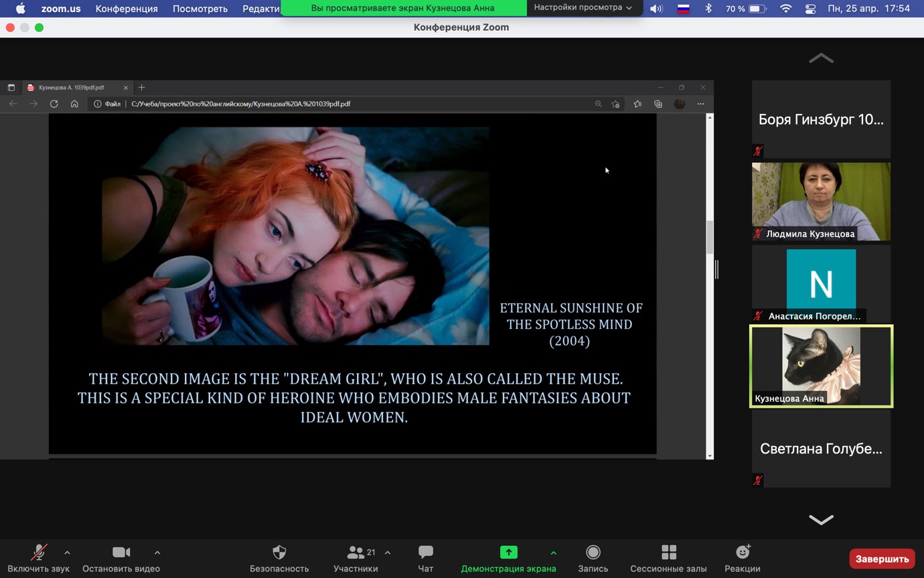Add page to favorites star icon
Image resolution: width=924 pixels, height=578 pixels.
pyautogui.click(x=615, y=104)
